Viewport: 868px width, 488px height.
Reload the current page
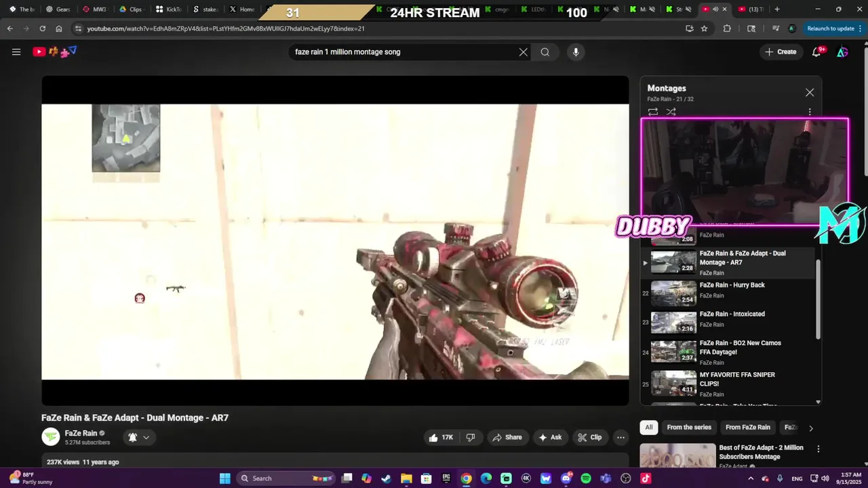click(x=43, y=28)
